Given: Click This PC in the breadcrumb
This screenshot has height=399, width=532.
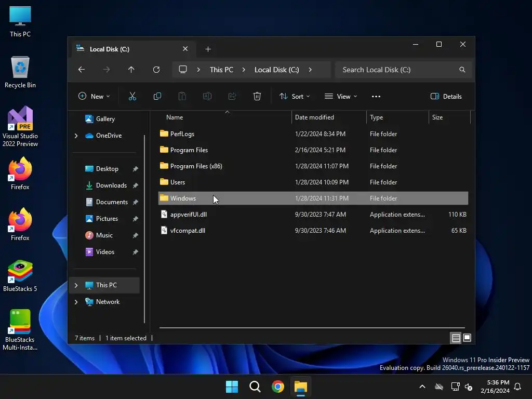Looking at the screenshot, I should (221, 70).
